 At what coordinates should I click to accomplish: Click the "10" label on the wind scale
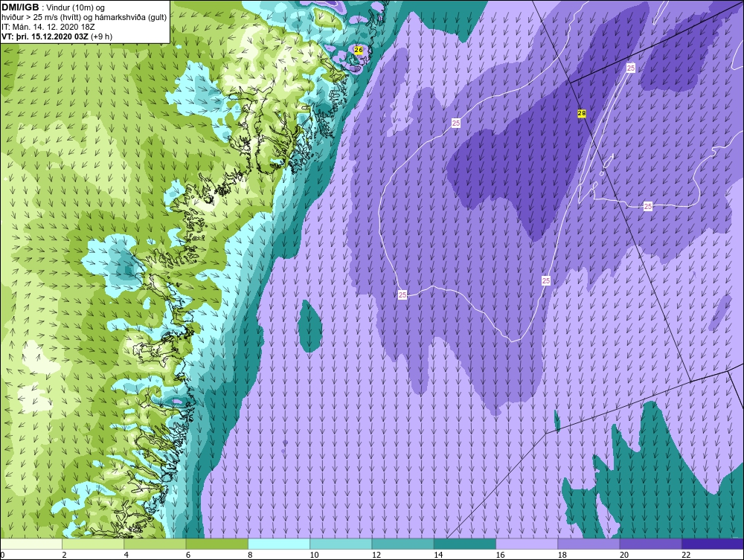click(x=314, y=555)
